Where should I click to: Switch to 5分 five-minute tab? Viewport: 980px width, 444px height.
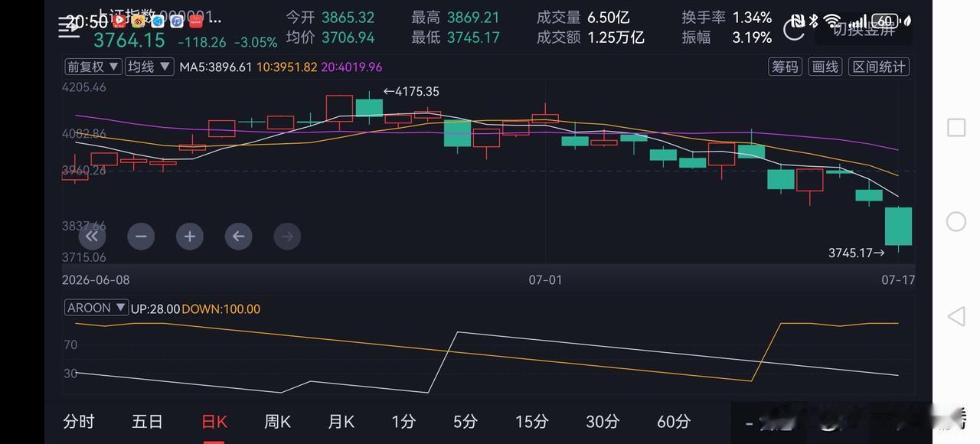tap(465, 421)
